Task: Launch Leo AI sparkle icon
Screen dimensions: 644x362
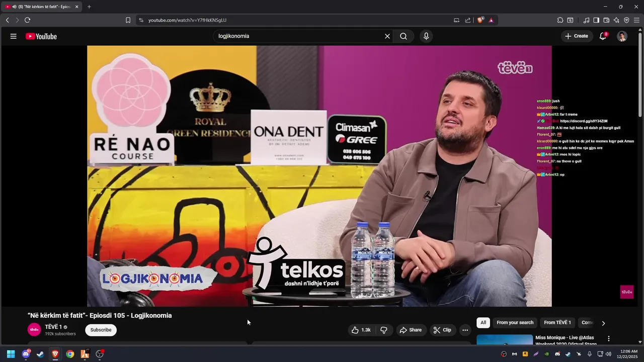Action: point(616,20)
